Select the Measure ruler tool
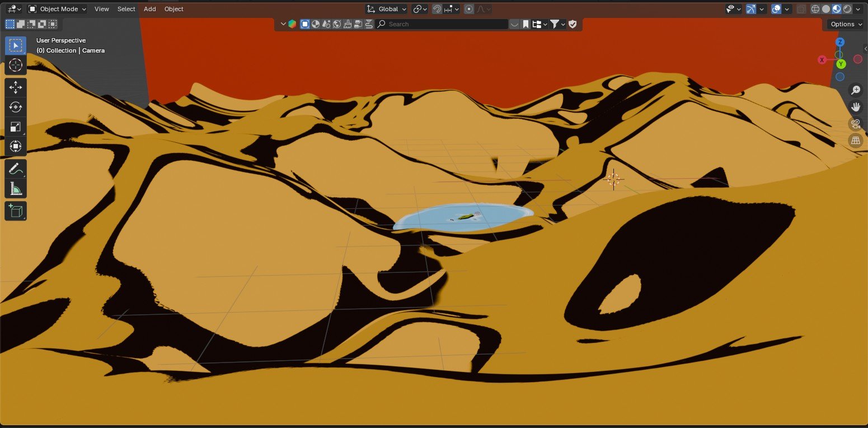Image resolution: width=868 pixels, height=428 pixels. pos(16,188)
